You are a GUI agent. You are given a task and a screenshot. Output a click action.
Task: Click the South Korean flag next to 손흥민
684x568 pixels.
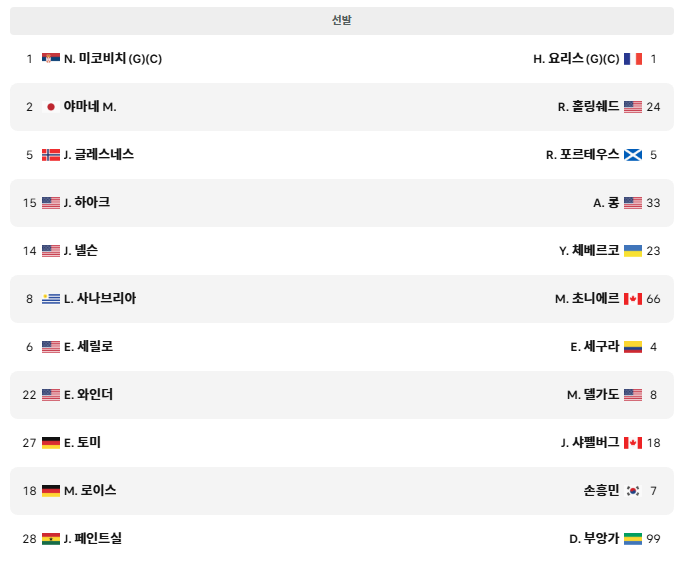pos(633,490)
